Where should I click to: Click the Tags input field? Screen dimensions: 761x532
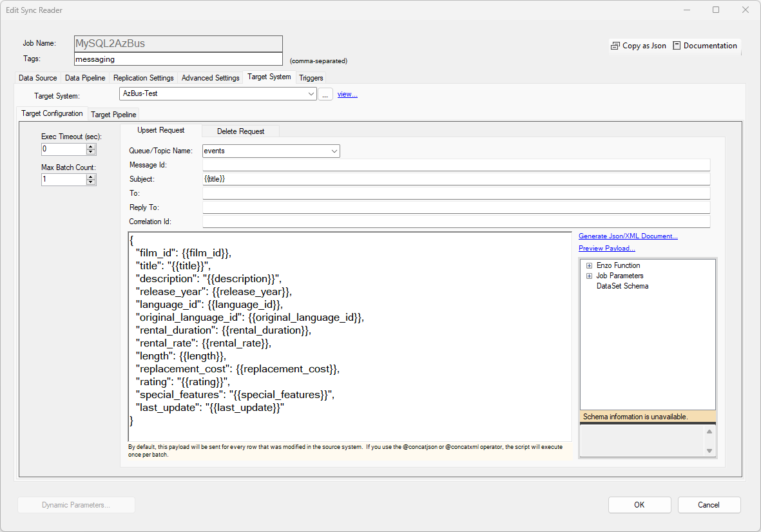(x=178, y=59)
